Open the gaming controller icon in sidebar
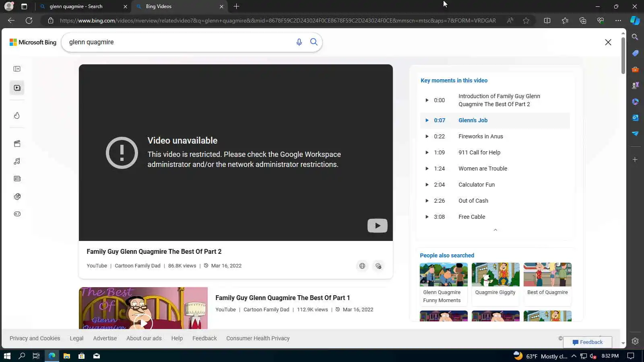The height and width of the screenshot is (362, 644). [17, 214]
